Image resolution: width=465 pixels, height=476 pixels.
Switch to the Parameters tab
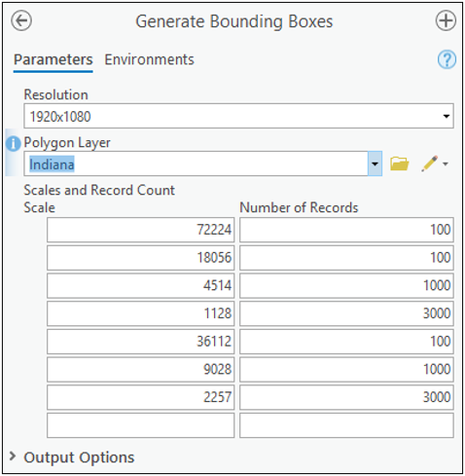(x=54, y=59)
